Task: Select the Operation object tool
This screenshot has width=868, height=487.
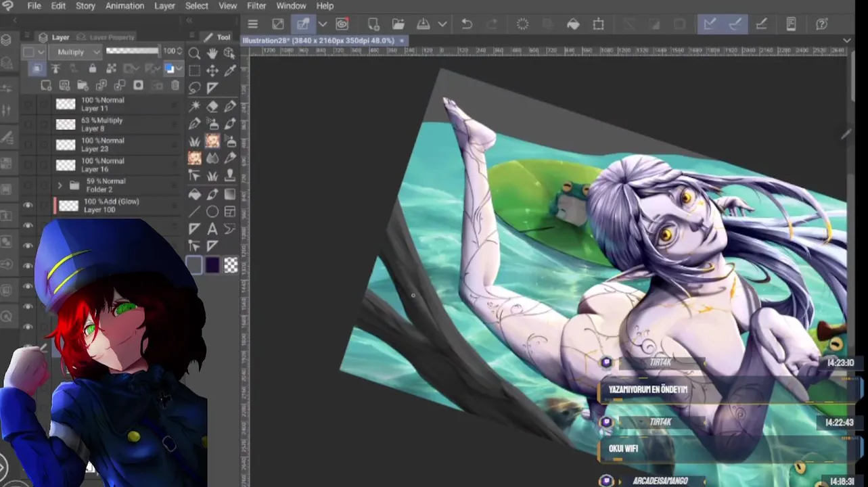Action: (x=230, y=53)
